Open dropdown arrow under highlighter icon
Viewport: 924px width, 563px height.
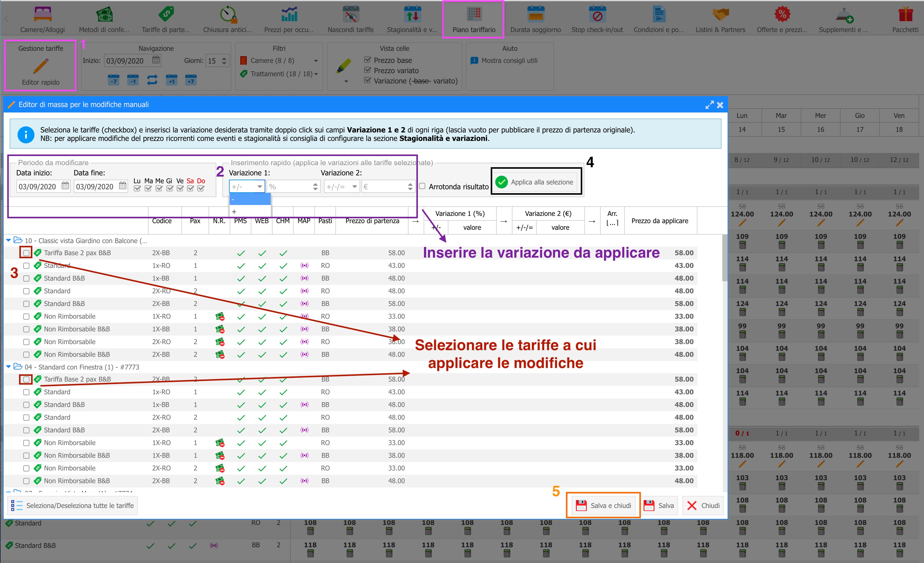click(x=346, y=81)
